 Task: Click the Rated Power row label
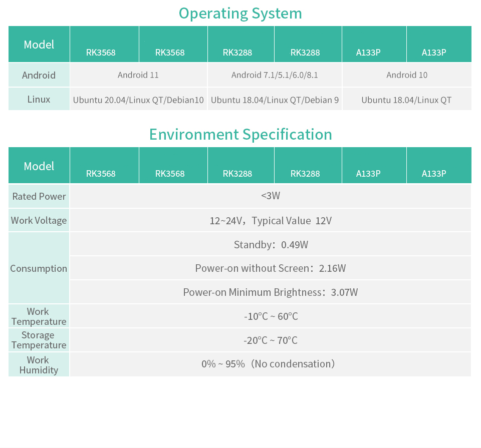coord(39,196)
